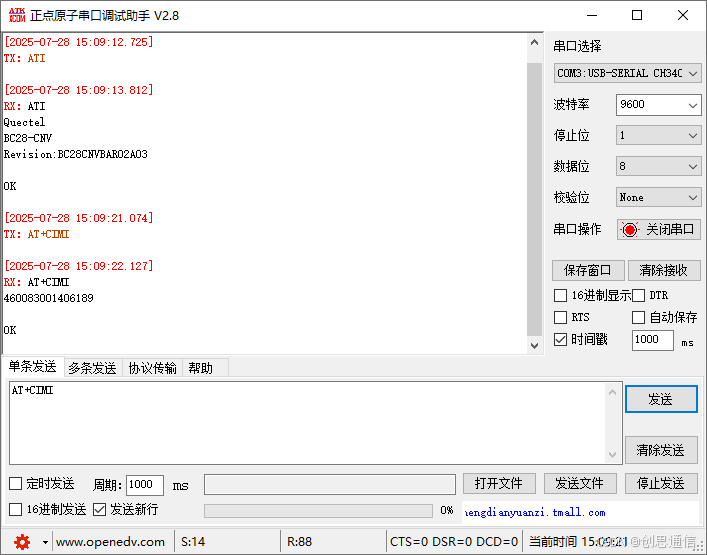The image size is (707, 555).
Task: Open the tmall.com scrolling link
Action: 535,513
